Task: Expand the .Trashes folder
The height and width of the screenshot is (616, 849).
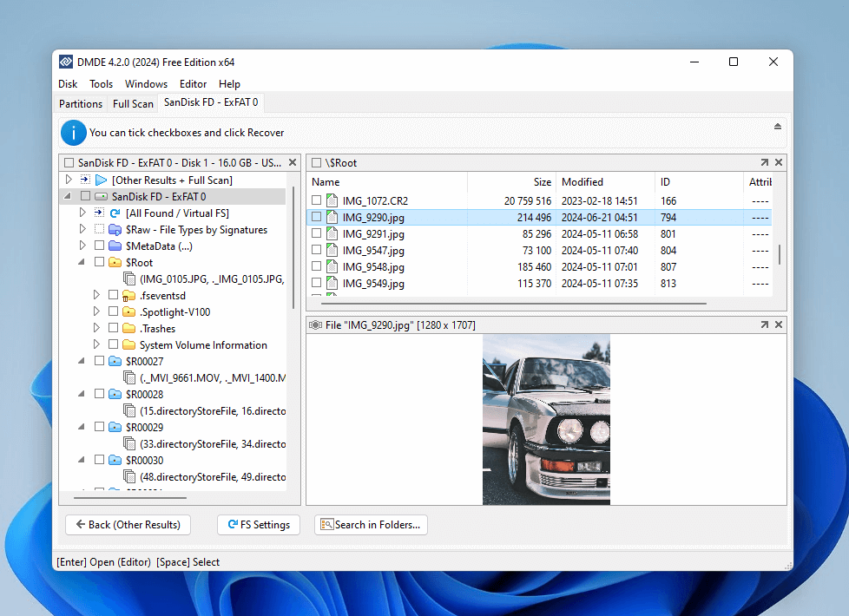Action: [x=95, y=327]
